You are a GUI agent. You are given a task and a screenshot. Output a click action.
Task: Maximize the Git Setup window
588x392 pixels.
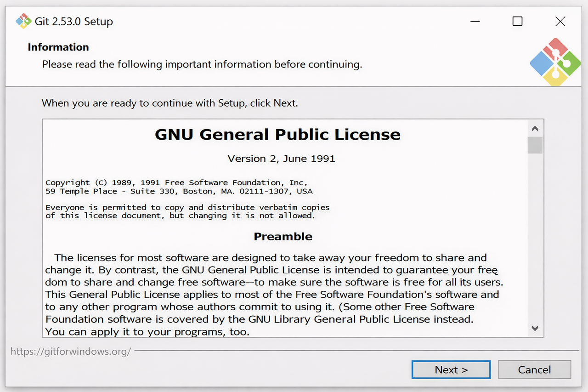[x=517, y=21]
